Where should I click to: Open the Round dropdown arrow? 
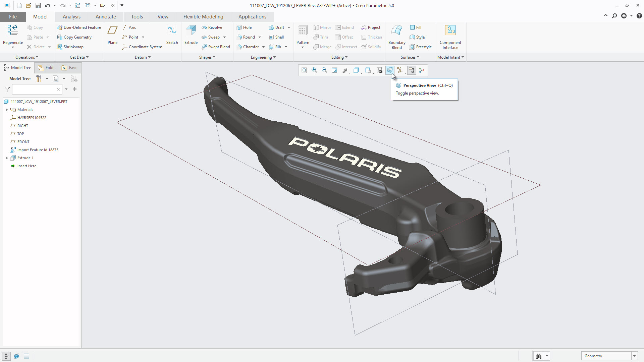[260, 37]
